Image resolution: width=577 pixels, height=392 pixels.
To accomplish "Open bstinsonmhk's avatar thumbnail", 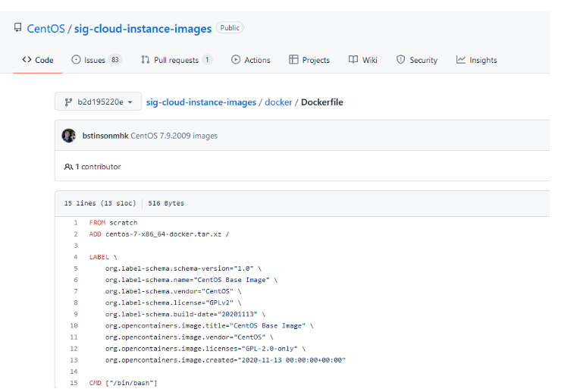I will (69, 136).
